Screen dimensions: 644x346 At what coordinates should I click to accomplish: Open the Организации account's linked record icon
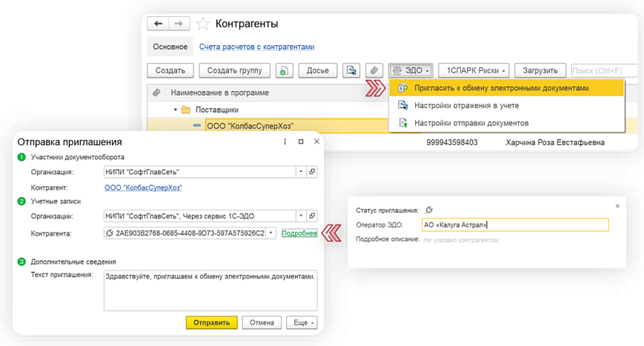[x=312, y=215]
